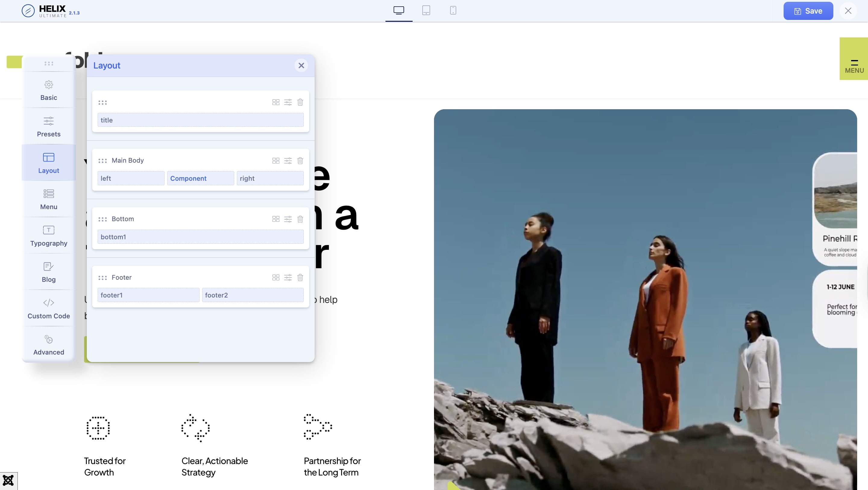Open column grid options for Main Body
This screenshot has height=490, width=868.
pyautogui.click(x=276, y=161)
